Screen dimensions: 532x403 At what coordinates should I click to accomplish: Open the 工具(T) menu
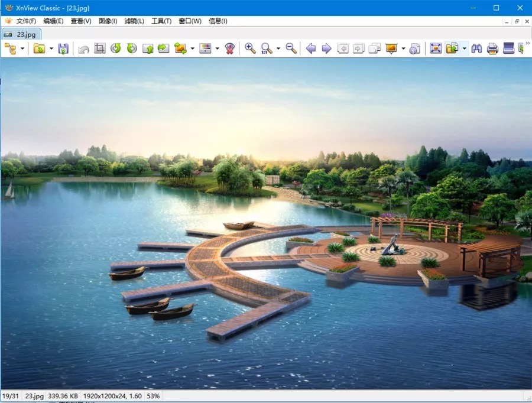(161, 21)
